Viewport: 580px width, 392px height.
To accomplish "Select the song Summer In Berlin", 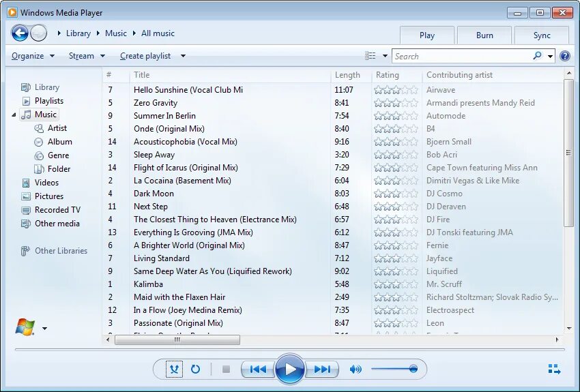I will point(164,116).
